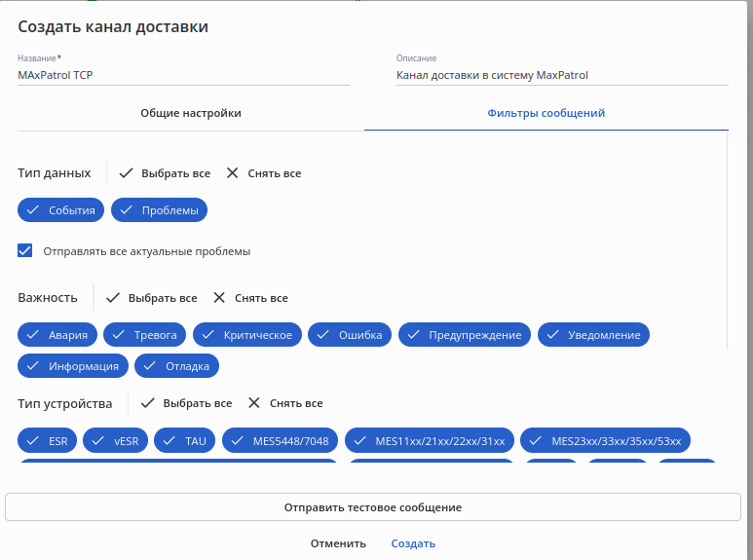Toggle the Критическое severity chip
This screenshot has height=560, width=753.
[246, 335]
